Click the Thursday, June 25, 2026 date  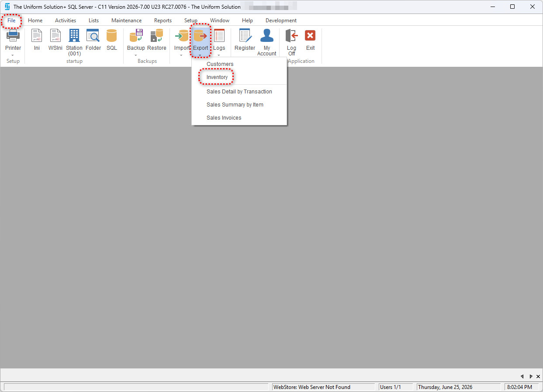(459, 387)
